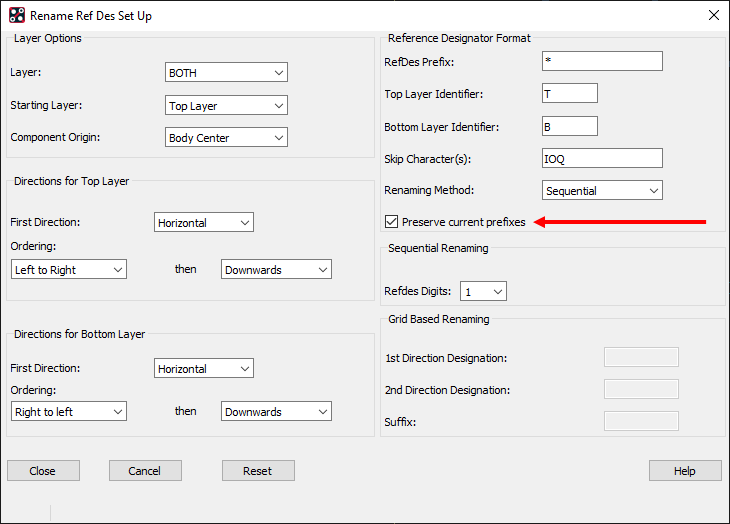
Task: Click the Bottom Layer Identifier field
Action: pyautogui.click(x=570, y=126)
